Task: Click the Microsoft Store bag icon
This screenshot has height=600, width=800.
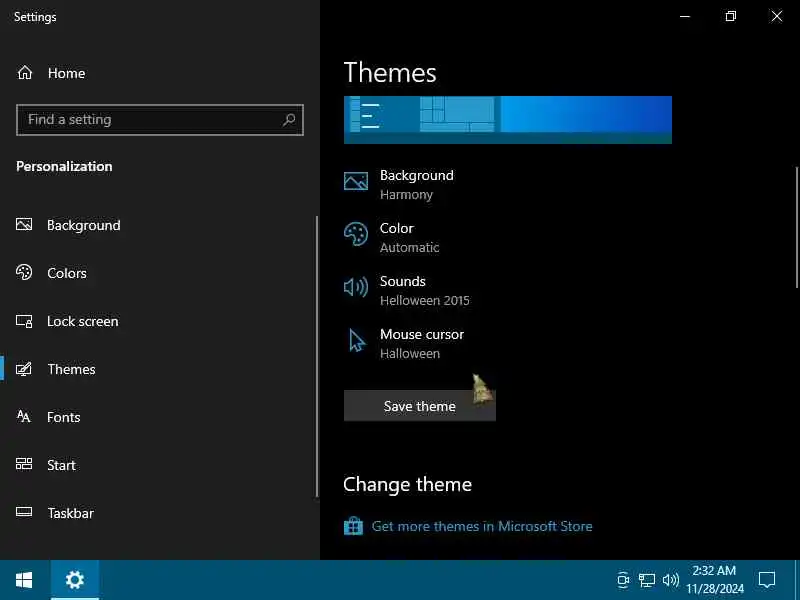Action: pos(353,526)
